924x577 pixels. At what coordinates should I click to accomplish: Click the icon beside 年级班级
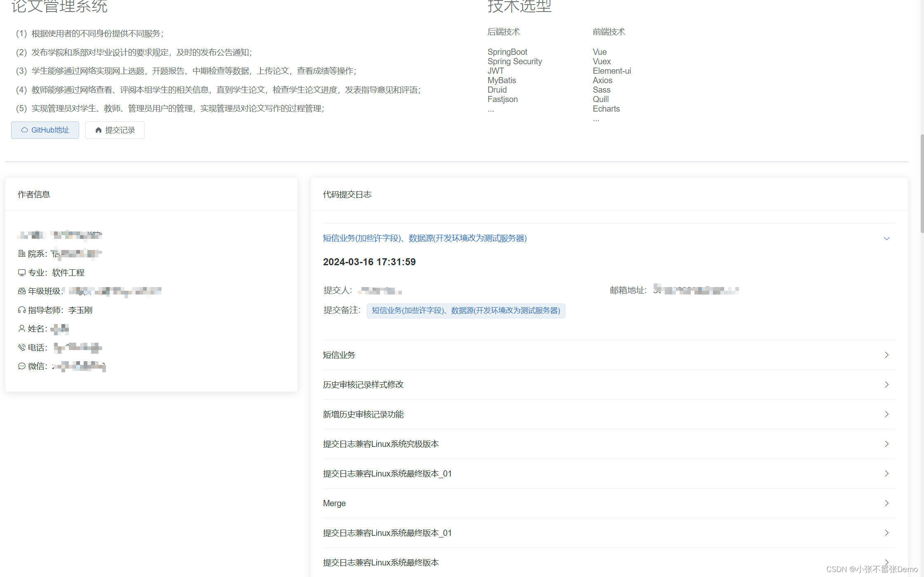(21, 291)
